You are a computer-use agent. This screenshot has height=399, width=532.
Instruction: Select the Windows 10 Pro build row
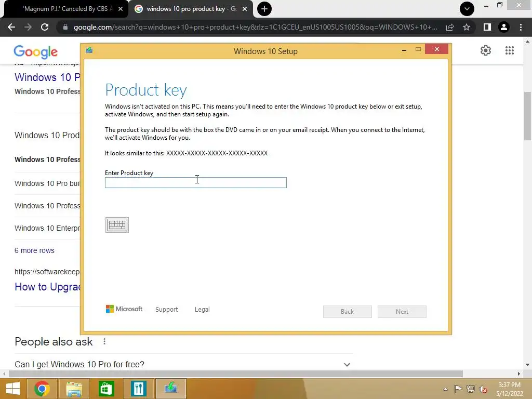click(47, 183)
